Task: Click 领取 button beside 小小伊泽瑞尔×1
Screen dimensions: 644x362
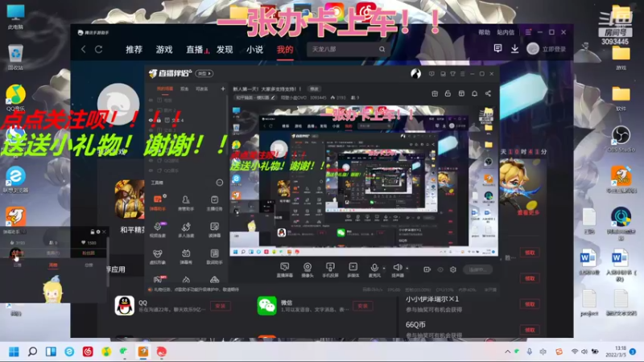Action: tap(530, 304)
